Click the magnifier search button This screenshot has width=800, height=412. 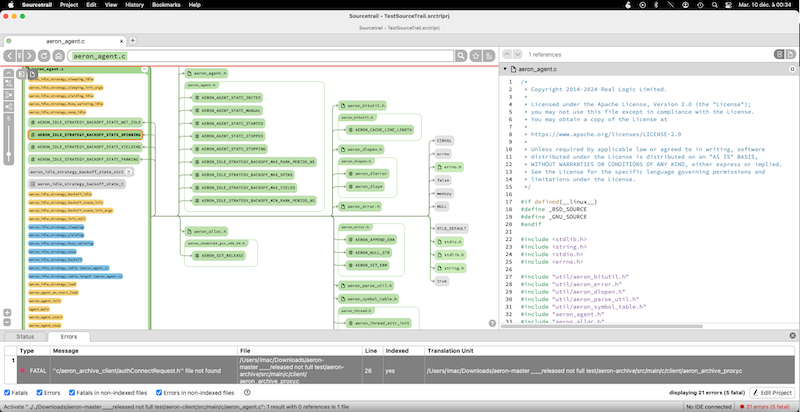point(461,56)
